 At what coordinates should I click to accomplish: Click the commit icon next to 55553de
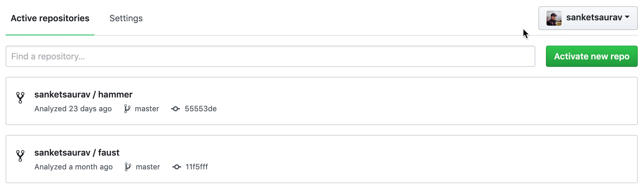[x=176, y=109]
